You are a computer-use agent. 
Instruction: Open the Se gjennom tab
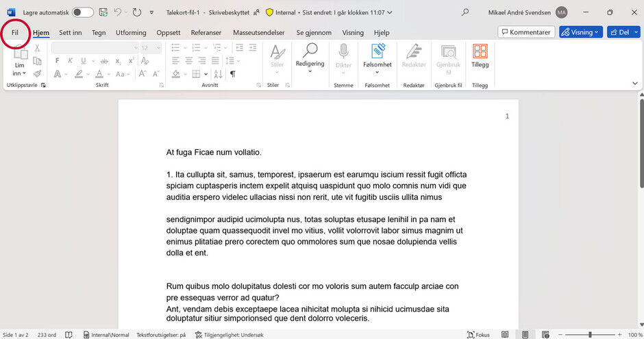[314, 32]
